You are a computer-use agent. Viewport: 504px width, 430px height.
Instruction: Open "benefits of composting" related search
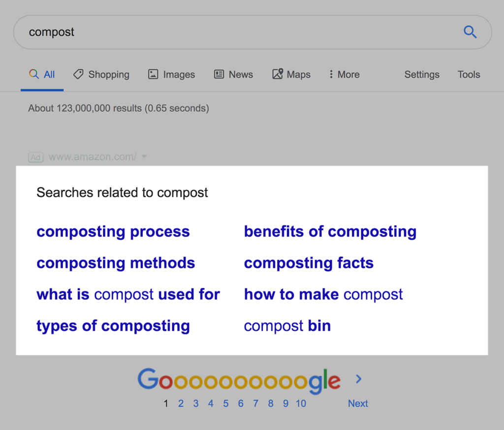pyautogui.click(x=330, y=232)
